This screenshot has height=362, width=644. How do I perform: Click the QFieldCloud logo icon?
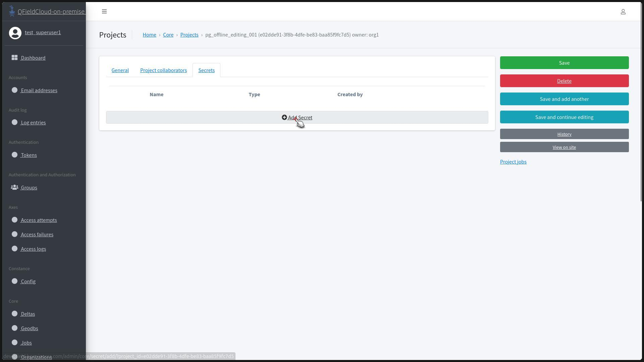12,11
